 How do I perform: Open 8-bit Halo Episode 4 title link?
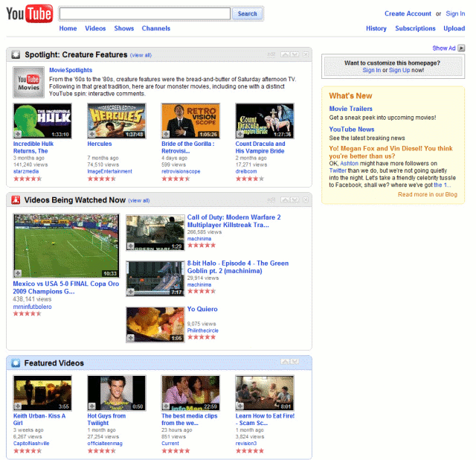(238, 267)
